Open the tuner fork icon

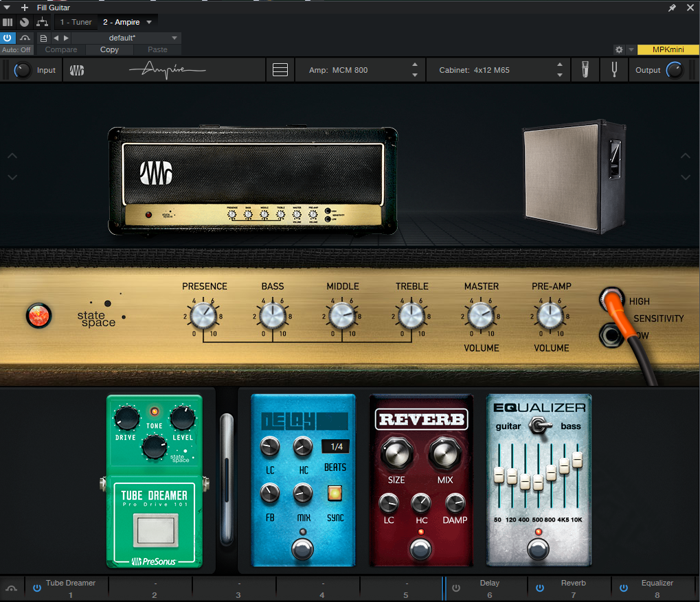pos(614,69)
